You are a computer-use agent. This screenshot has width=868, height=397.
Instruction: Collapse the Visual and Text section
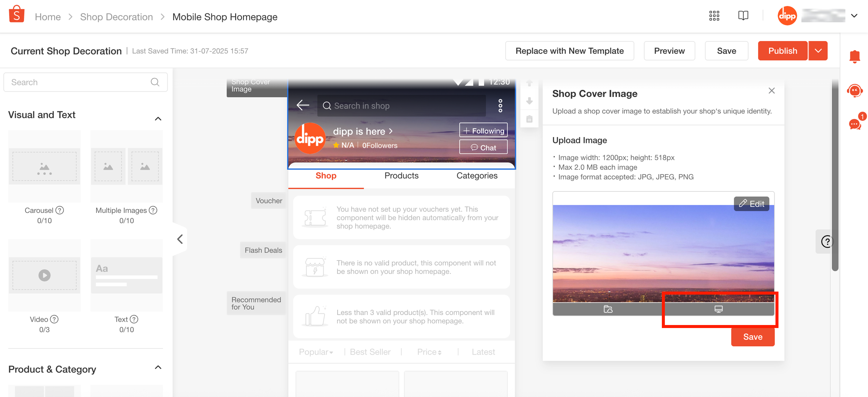tap(158, 118)
